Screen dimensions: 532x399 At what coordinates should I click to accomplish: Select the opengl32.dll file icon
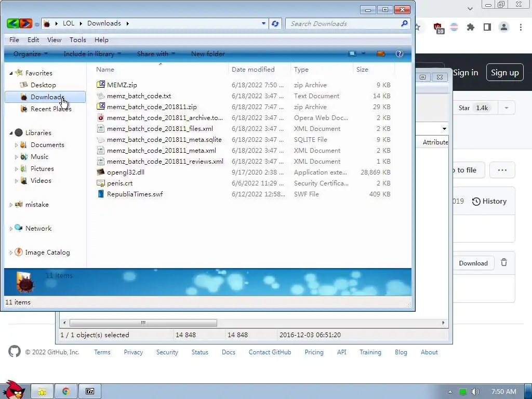pos(100,172)
